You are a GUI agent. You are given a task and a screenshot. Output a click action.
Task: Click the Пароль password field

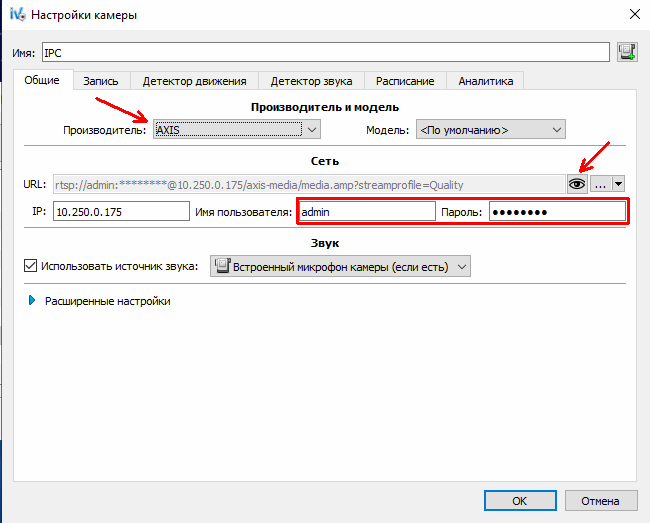pyautogui.click(x=557, y=212)
